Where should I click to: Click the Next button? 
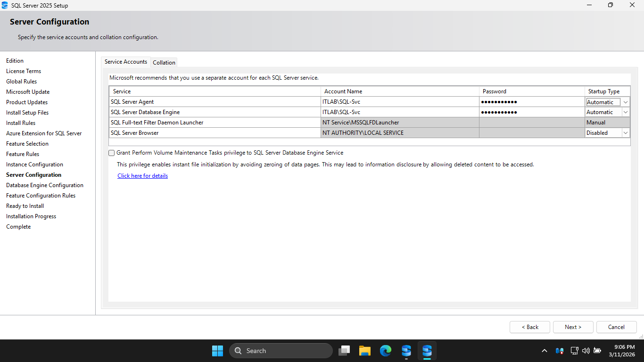[573, 327]
